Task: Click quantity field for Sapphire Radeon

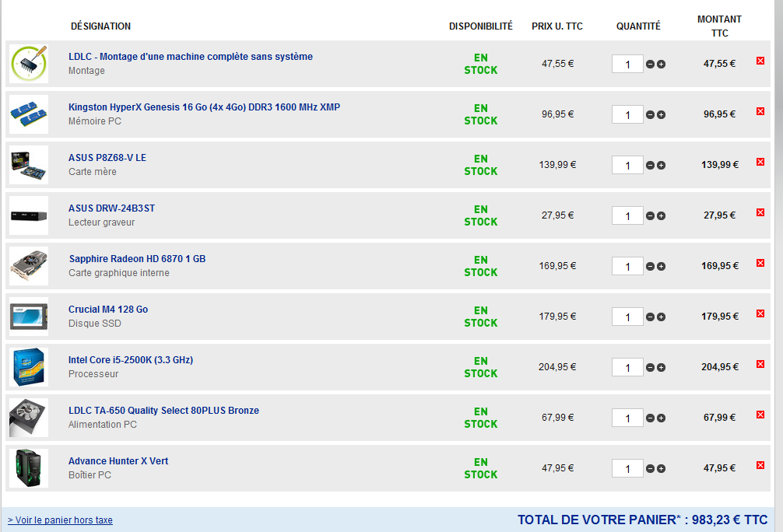Action: coord(627,267)
